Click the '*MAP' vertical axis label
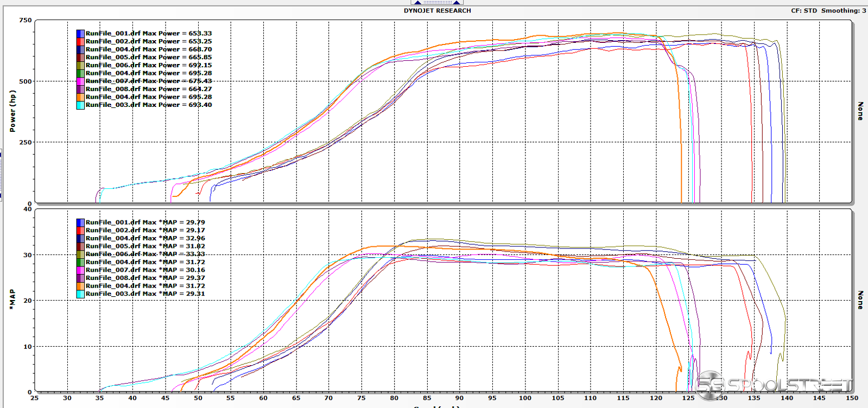The image size is (868, 408). [x=12, y=300]
